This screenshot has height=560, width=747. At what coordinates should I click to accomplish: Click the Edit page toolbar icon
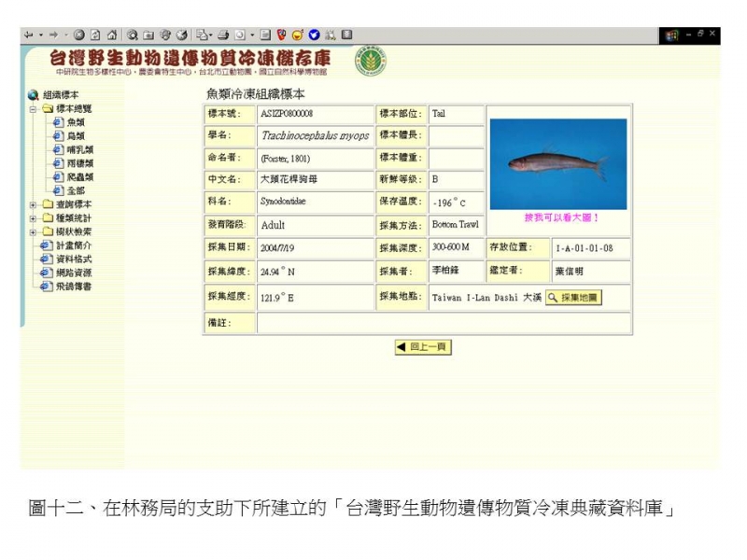coord(241,35)
